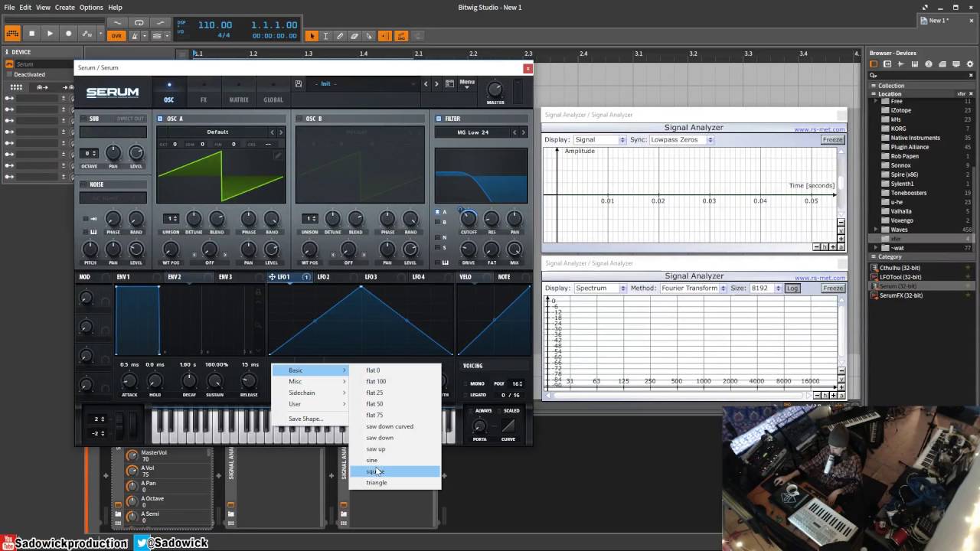Click Serum's save preset disk icon
This screenshot has width=980, height=551.
tap(299, 83)
